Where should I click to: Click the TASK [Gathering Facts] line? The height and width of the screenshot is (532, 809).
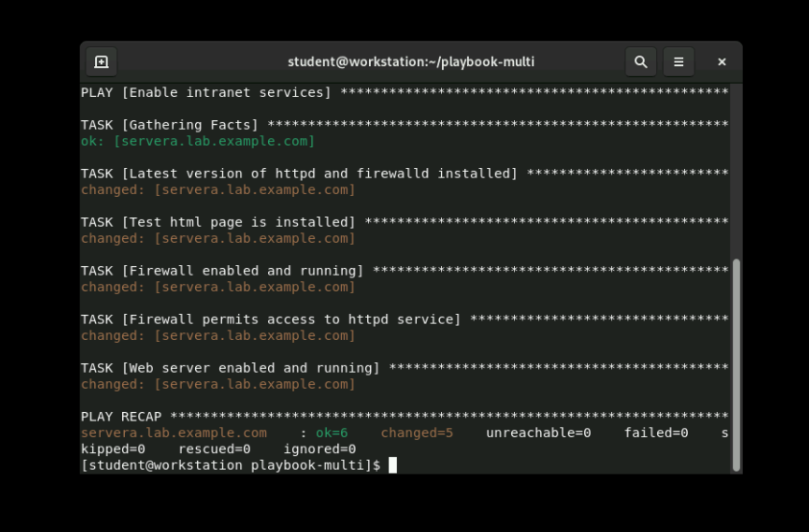click(x=404, y=125)
